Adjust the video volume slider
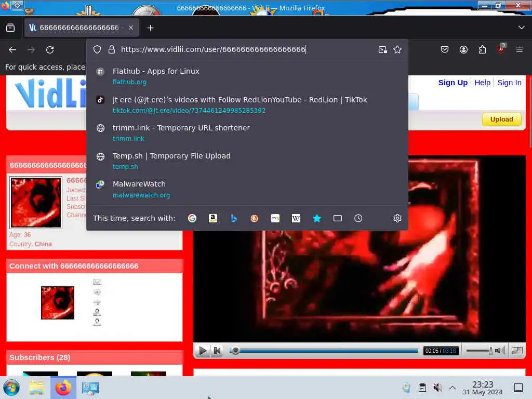 (480, 351)
